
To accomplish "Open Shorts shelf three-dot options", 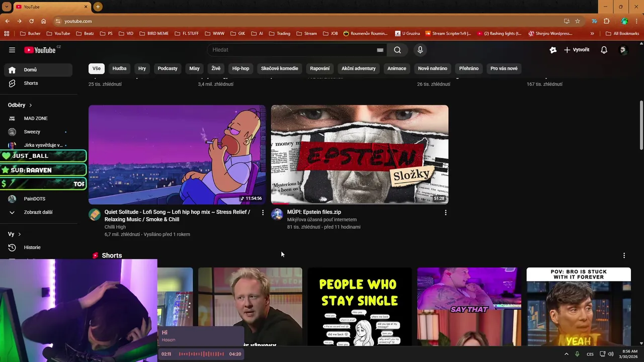I will [624, 255].
